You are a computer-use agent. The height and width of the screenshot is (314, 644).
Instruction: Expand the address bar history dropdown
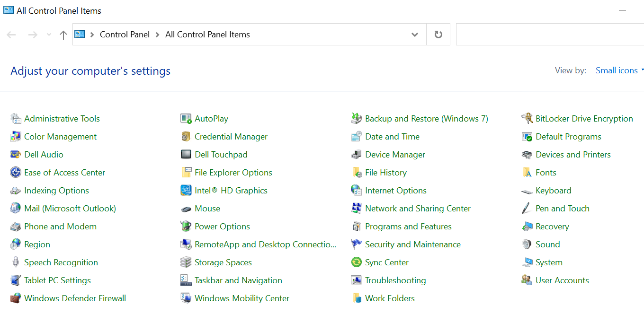(415, 35)
